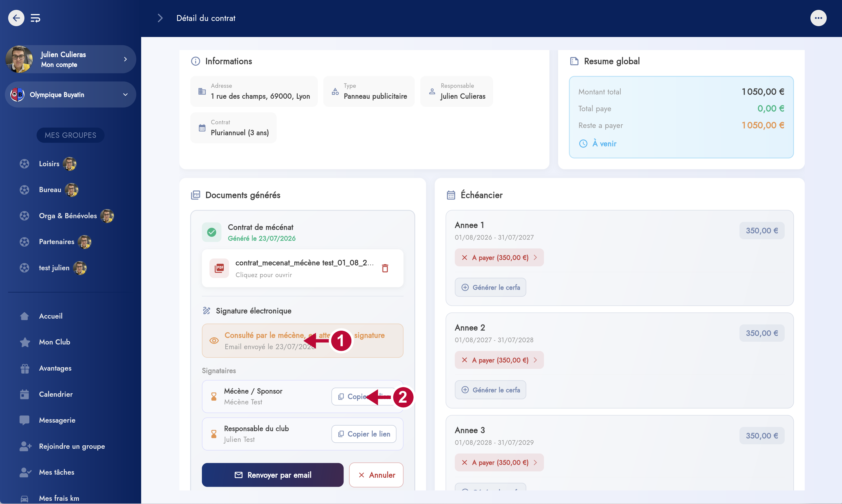Go to Accueil
The image size is (842, 504).
pyautogui.click(x=51, y=316)
